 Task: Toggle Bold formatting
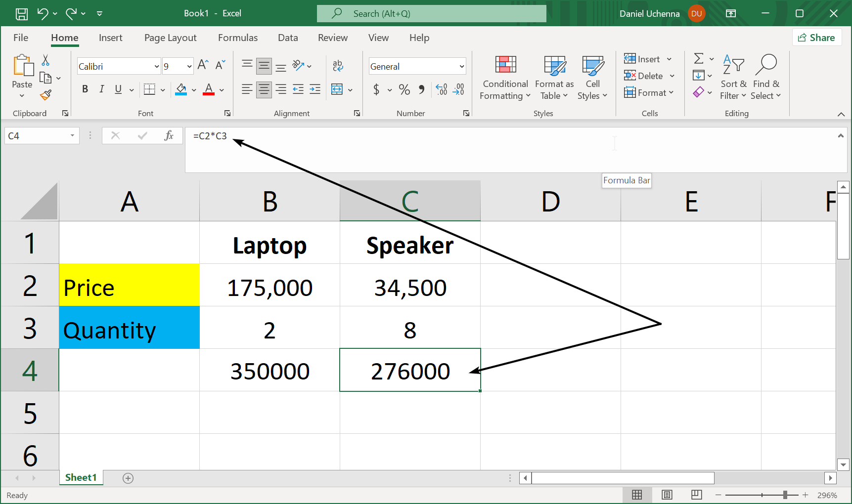pos(85,89)
